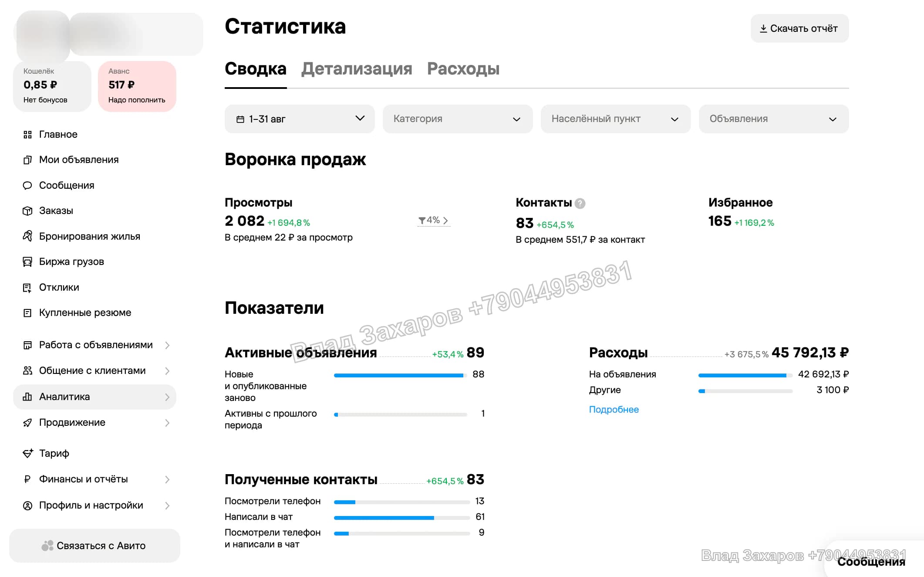Switch to the Расходы tab

(x=463, y=69)
